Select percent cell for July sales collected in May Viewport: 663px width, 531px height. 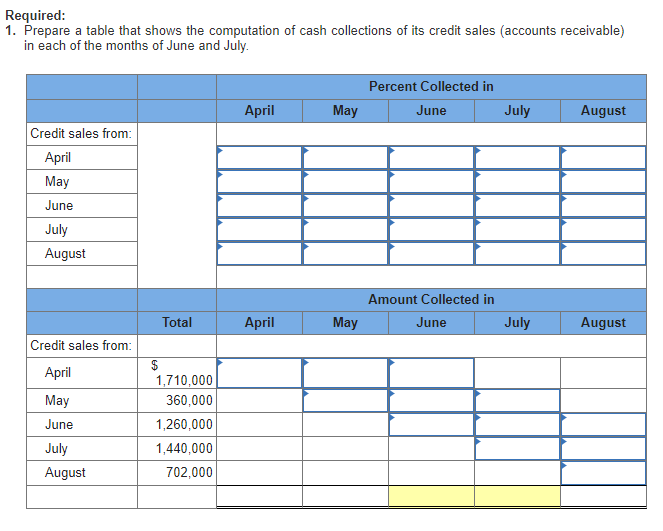[345, 230]
